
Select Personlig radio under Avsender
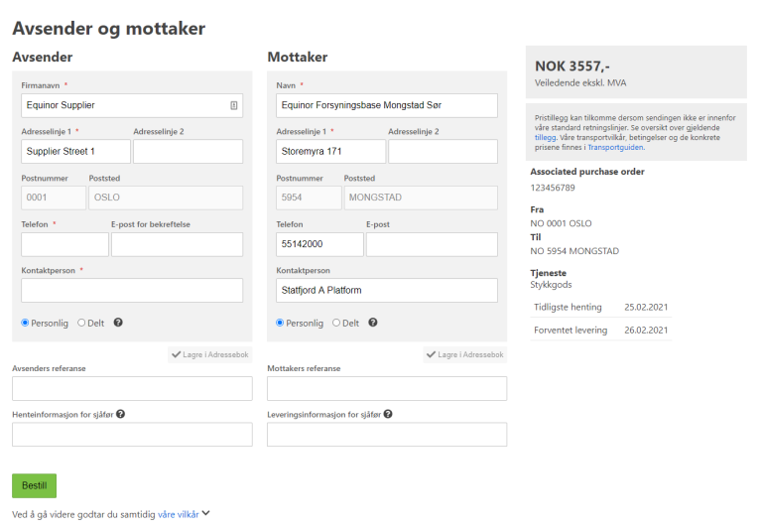coord(25,323)
